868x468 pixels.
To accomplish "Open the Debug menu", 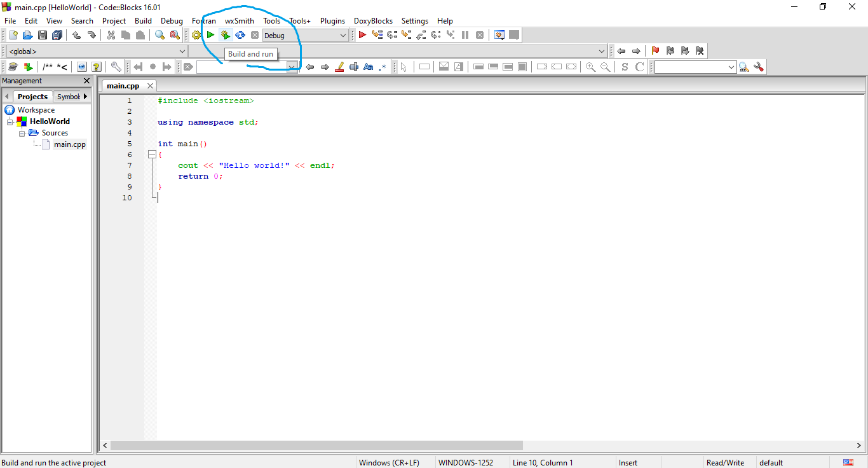I will [x=172, y=21].
